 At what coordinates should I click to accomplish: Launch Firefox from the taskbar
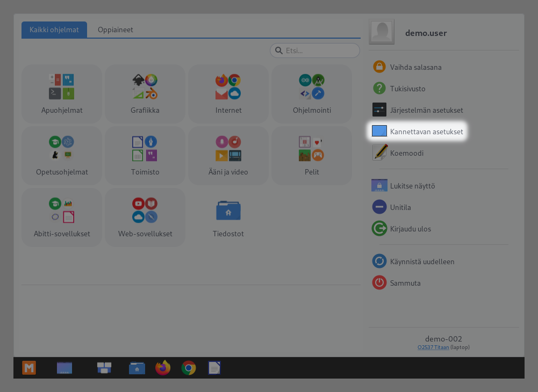(x=162, y=368)
